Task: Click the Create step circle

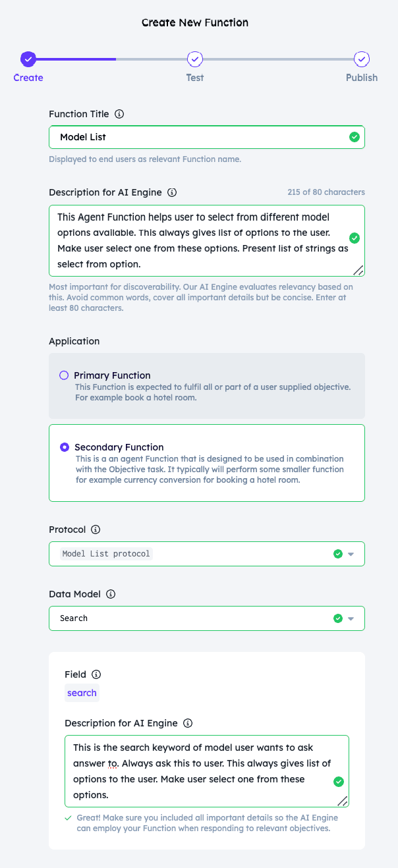Action: tap(28, 59)
